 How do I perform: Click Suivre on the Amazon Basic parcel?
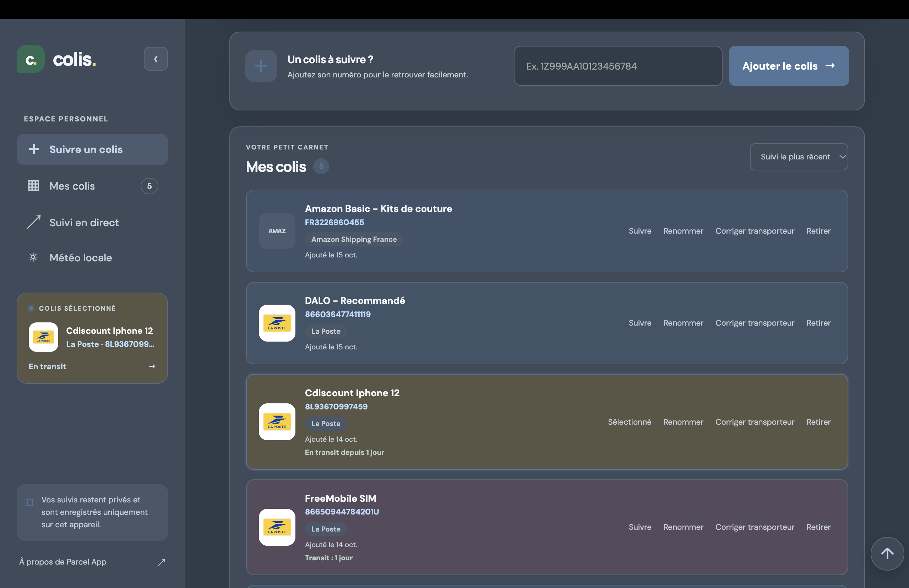(640, 231)
